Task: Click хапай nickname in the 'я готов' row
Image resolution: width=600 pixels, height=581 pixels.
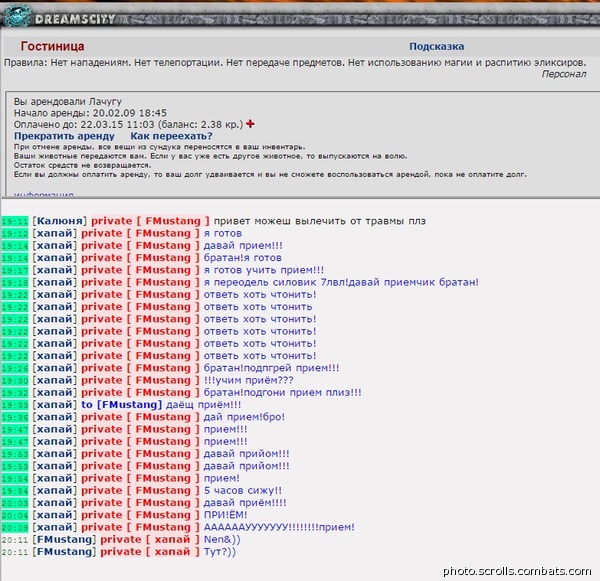Action: pyautogui.click(x=55, y=233)
